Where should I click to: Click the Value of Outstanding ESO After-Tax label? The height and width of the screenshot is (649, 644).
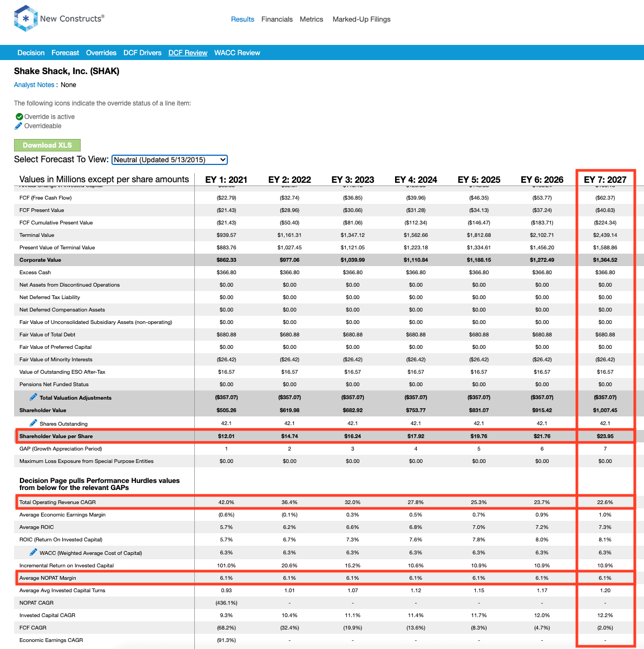[62, 372]
